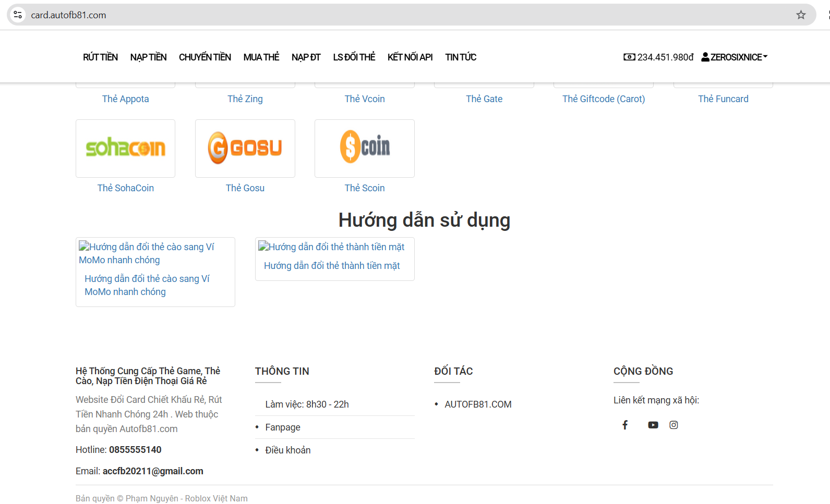The image size is (830, 504).
Task: Click the ĐỐI TÁC footer heading
Action: (x=453, y=371)
